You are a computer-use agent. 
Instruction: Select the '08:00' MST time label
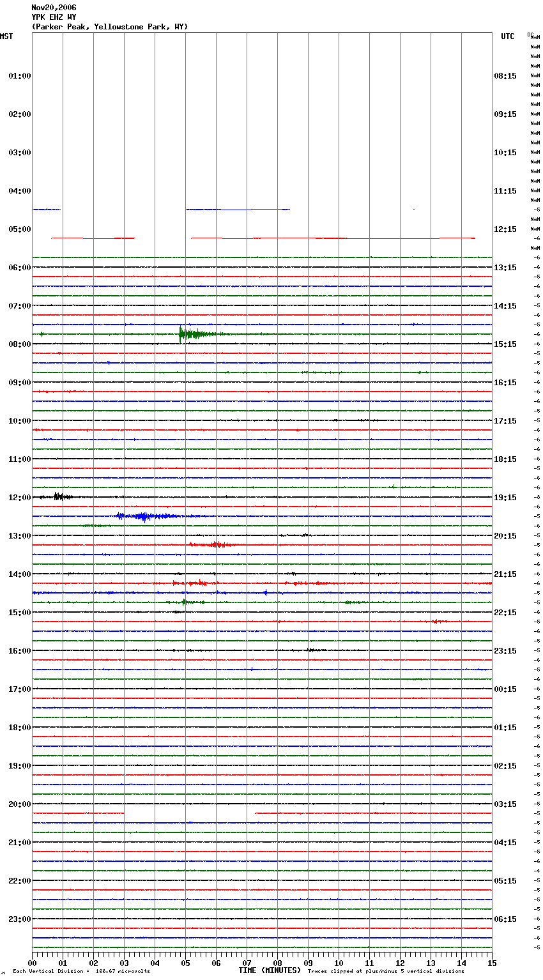coord(20,344)
